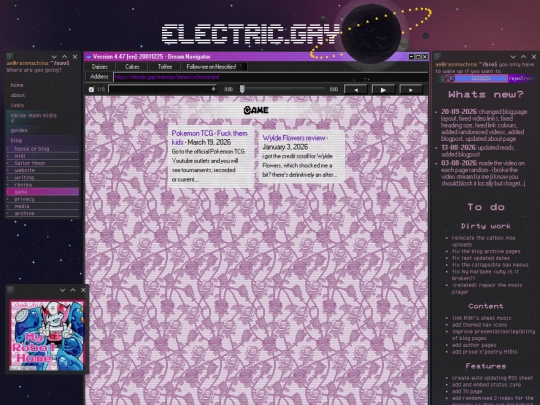Screen dimensions: 540x405
Task: Switch to the Cakes tab
Action: coord(132,67)
